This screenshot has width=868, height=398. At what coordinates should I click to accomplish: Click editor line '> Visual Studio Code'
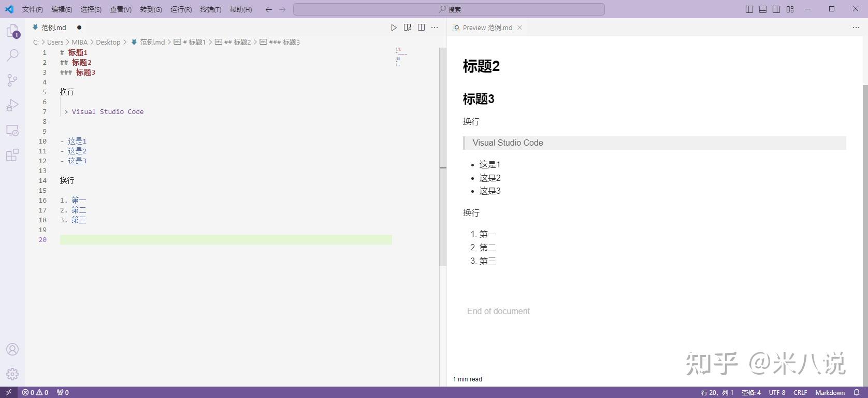point(104,111)
